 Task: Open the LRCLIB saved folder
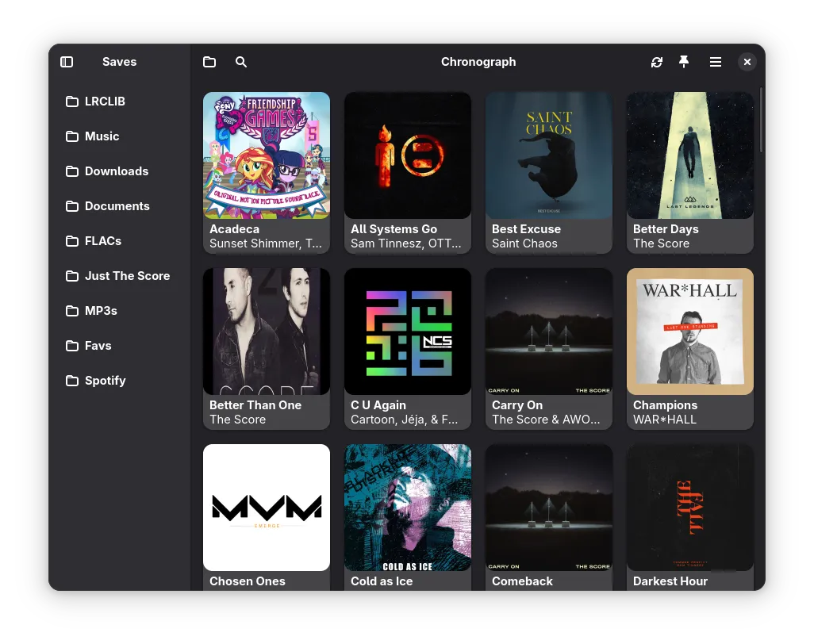105,102
